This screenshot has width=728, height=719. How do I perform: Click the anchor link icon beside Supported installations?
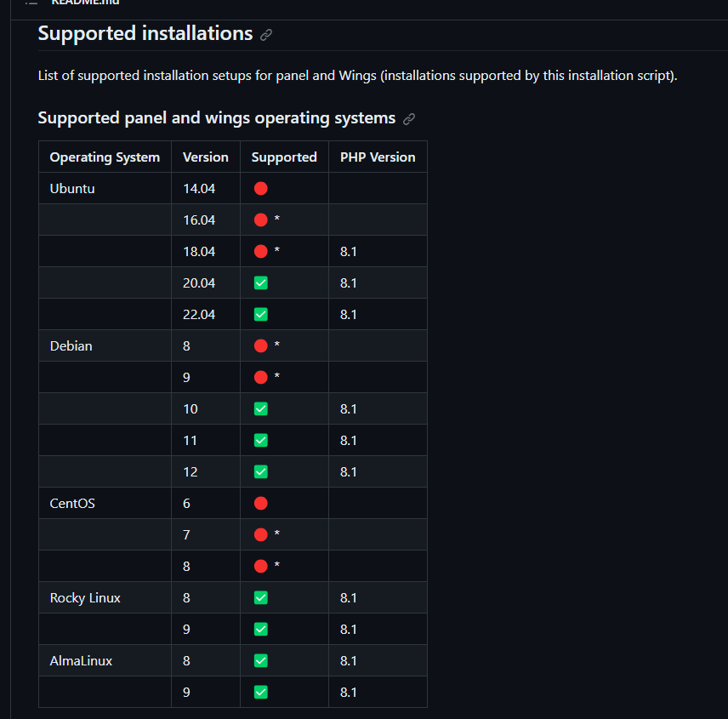click(266, 35)
